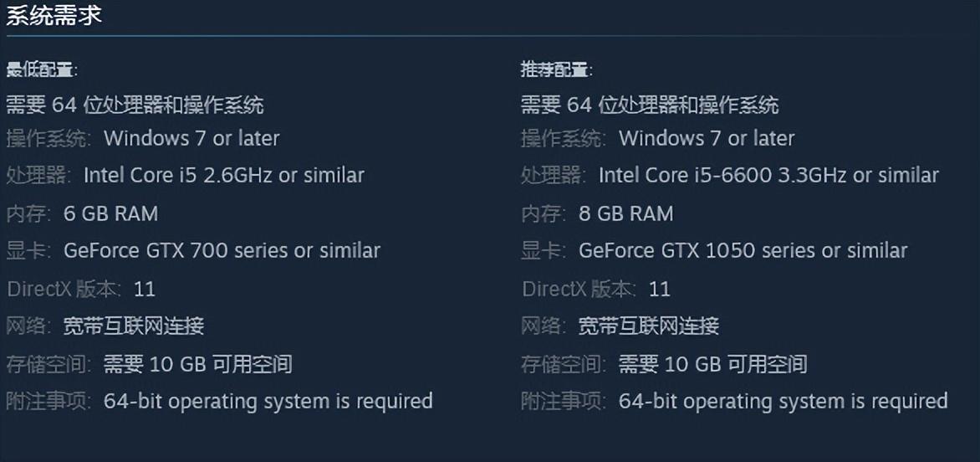
Task: Click the Intel Core i5 2.6GHz processor text
Action: click(224, 176)
